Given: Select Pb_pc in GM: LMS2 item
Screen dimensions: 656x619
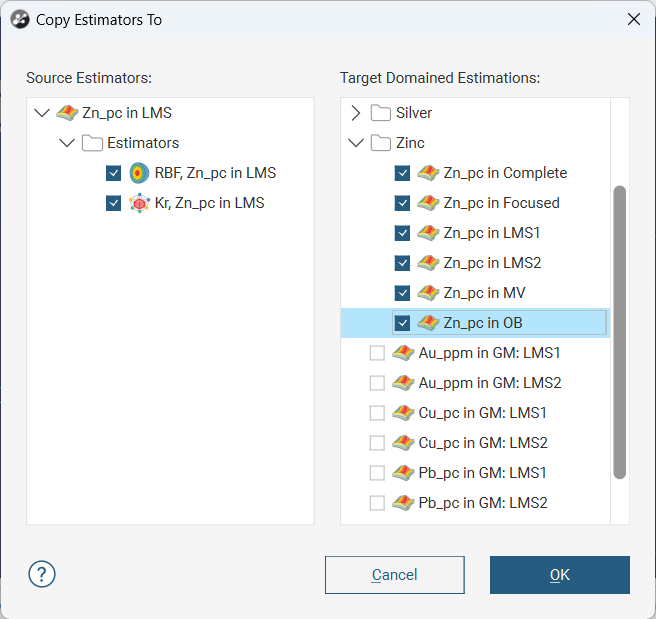Looking at the screenshot, I should (x=483, y=503).
